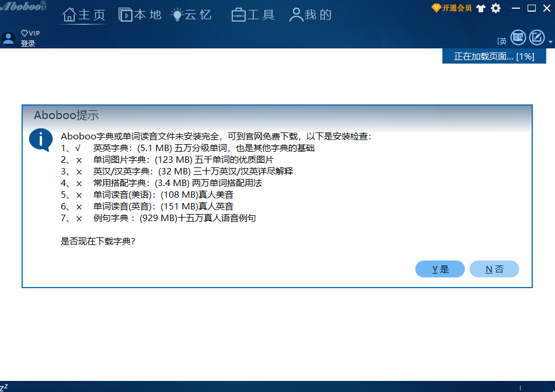Click the 英 language indicator
Screen dimensions: 555x392
pyautogui.click(x=502, y=41)
